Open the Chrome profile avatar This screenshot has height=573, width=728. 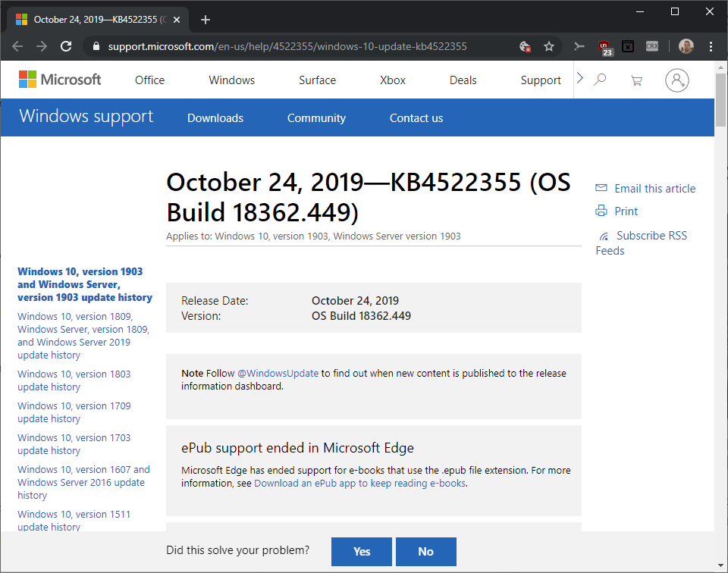(686, 46)
